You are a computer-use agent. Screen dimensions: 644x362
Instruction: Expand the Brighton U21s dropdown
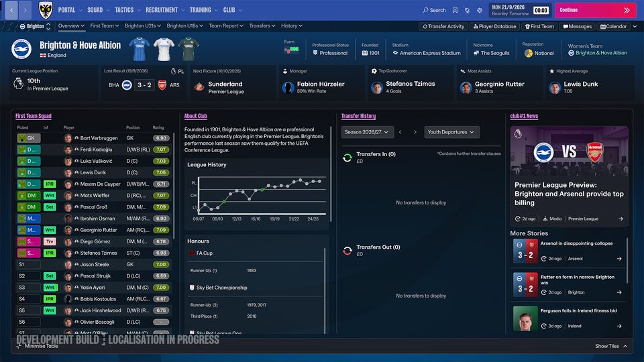[x=142, y=26]
